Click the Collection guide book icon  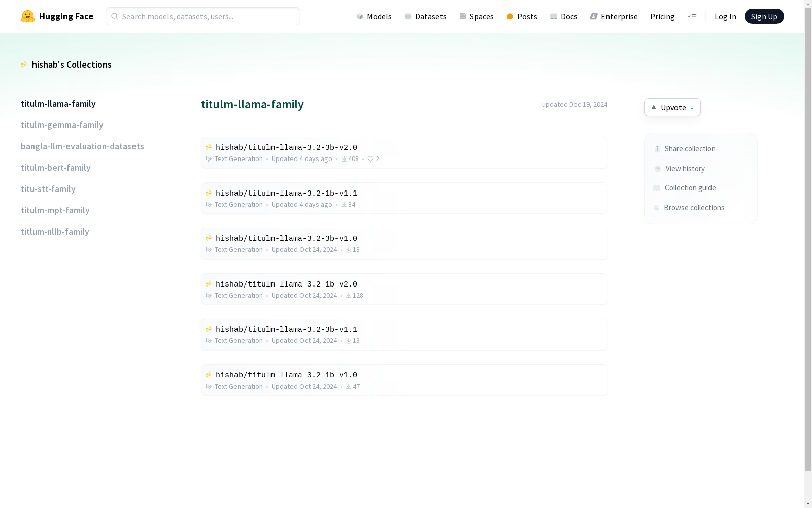657,188
